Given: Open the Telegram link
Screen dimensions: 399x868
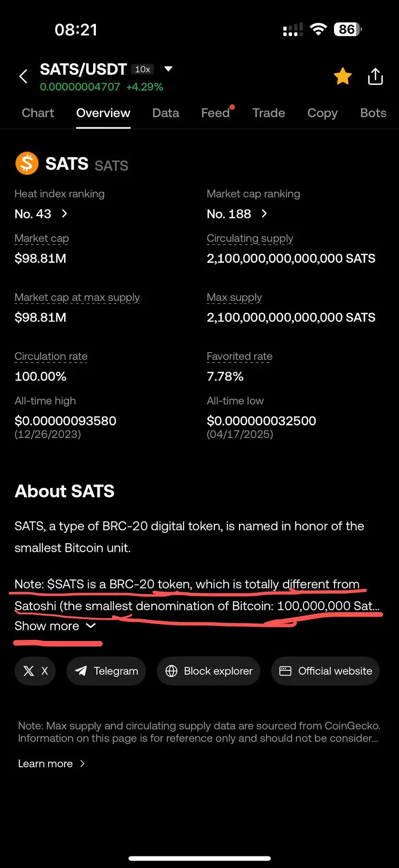Looking at the screenshot, I should [106, 671].
